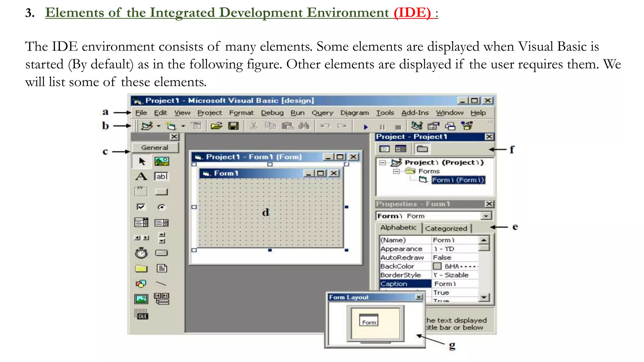Select the Image tool

pos(141,299)
